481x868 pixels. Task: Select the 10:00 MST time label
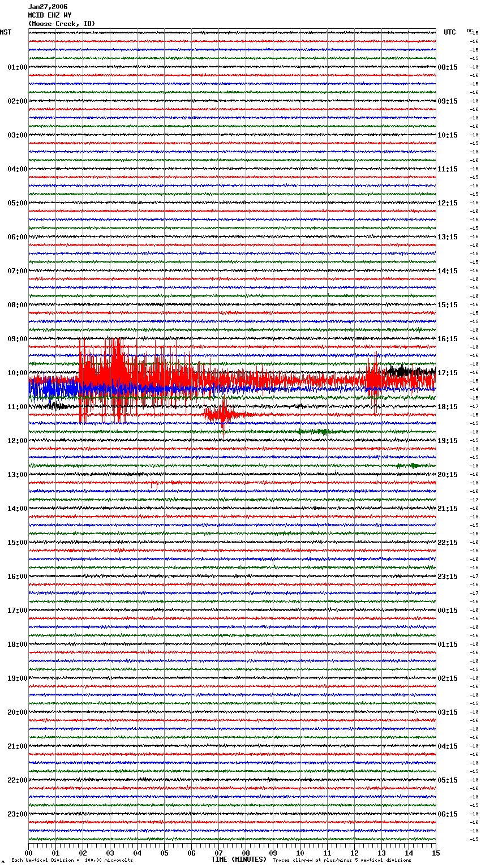pos(18,373)
